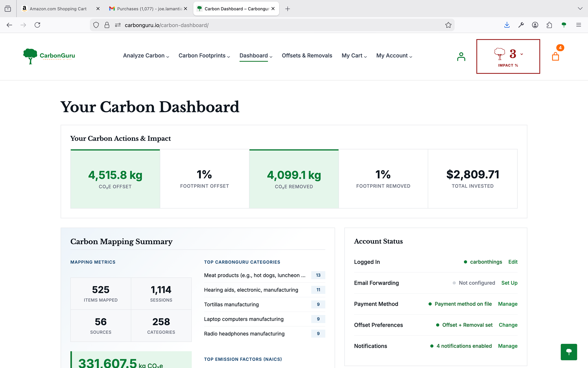Set Up email forwarding
This screenshot has height=368, width=588.
[509, 283]
